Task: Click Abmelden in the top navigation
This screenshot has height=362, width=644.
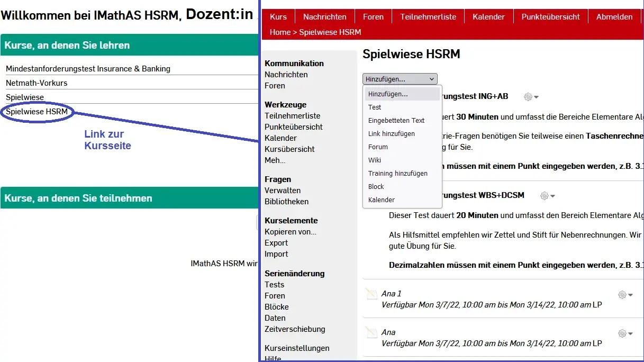Action: tap(614, 17)
